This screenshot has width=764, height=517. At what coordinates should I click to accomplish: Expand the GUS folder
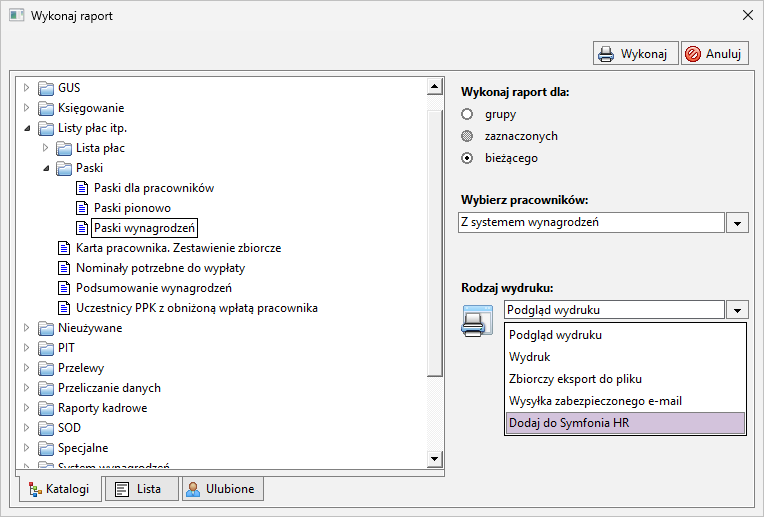[x=26, y=88]
